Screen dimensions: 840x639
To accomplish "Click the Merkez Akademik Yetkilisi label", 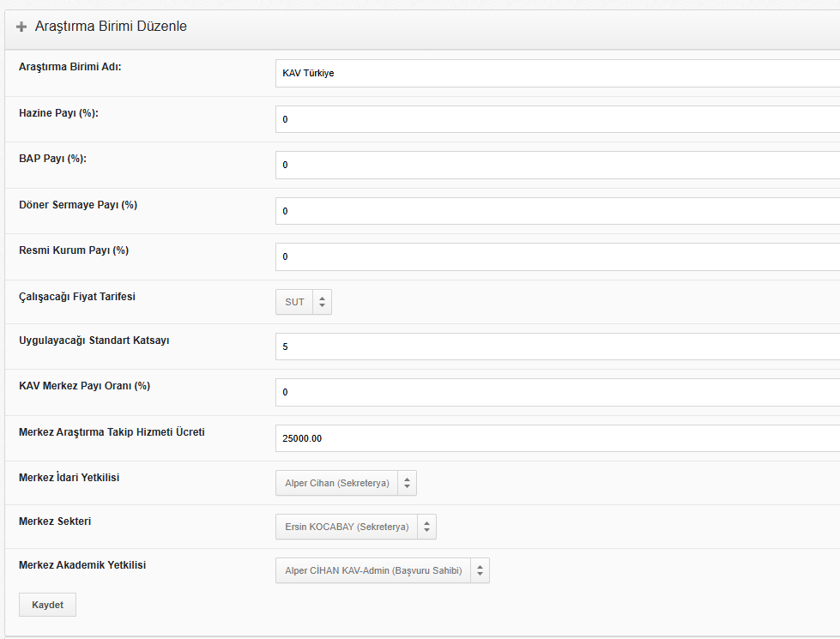I will coord(82,565).
